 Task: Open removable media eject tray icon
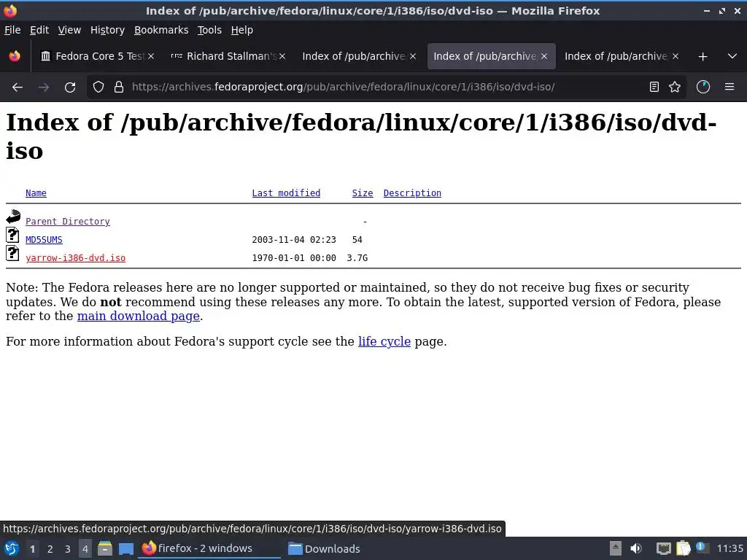pos(616,548)
